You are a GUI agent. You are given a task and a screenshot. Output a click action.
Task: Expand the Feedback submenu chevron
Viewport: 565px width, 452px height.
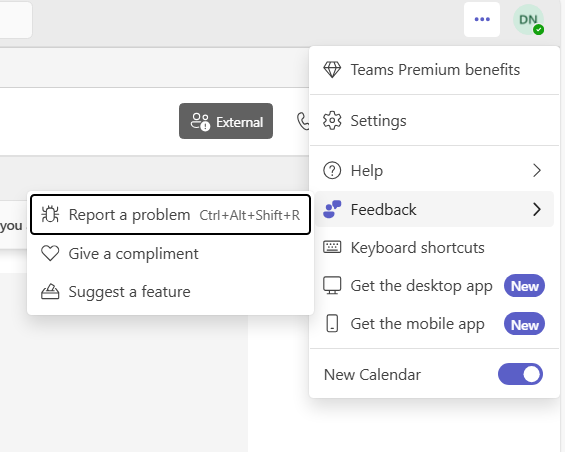click(537, 209)
